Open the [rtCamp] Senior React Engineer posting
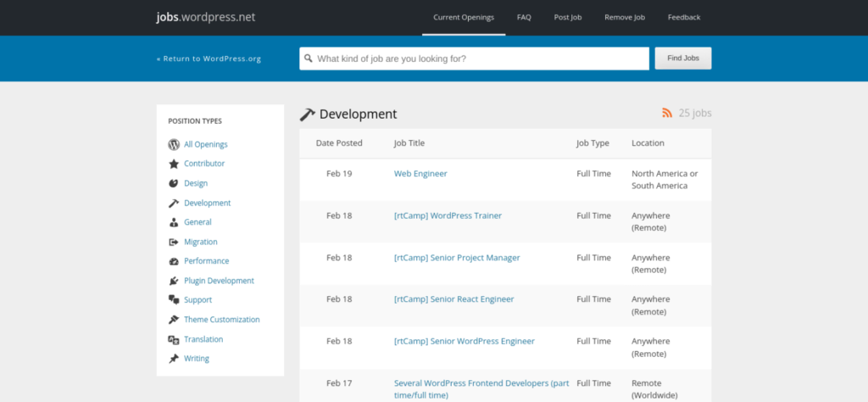Viewport: 868px width, 402px height. click(x=453, y=299)
